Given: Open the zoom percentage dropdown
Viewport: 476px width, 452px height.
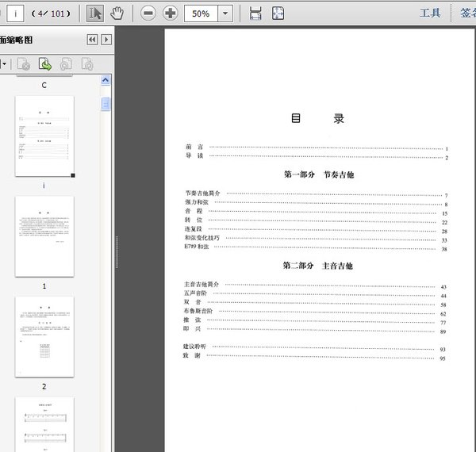Looking at the screenshot, I should [225, 13].
